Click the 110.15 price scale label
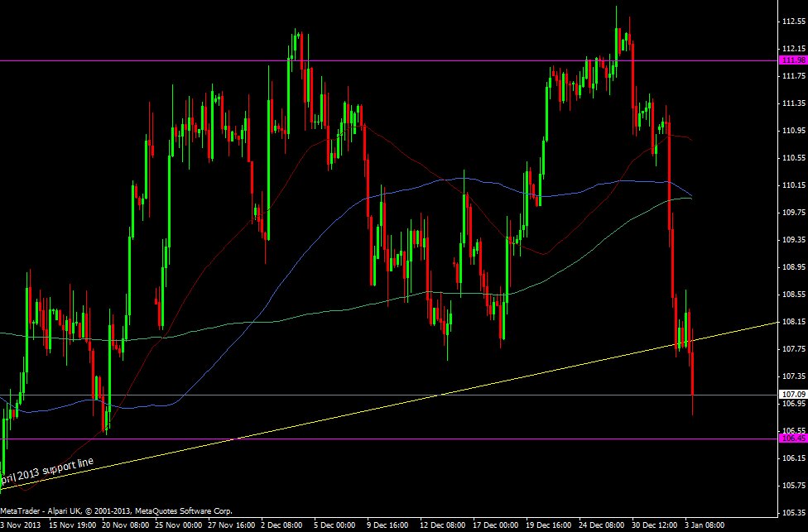Image resolution: width=808 pixels, height=532 pixels. pos(792,185)
